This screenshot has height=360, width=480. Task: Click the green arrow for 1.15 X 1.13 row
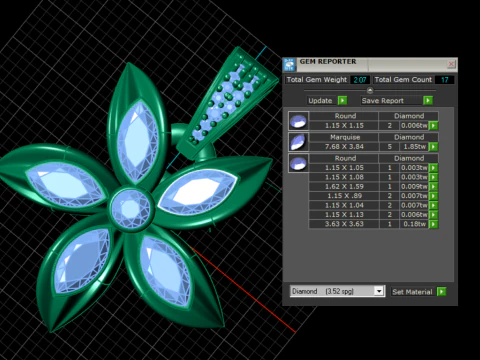point(433,215)
